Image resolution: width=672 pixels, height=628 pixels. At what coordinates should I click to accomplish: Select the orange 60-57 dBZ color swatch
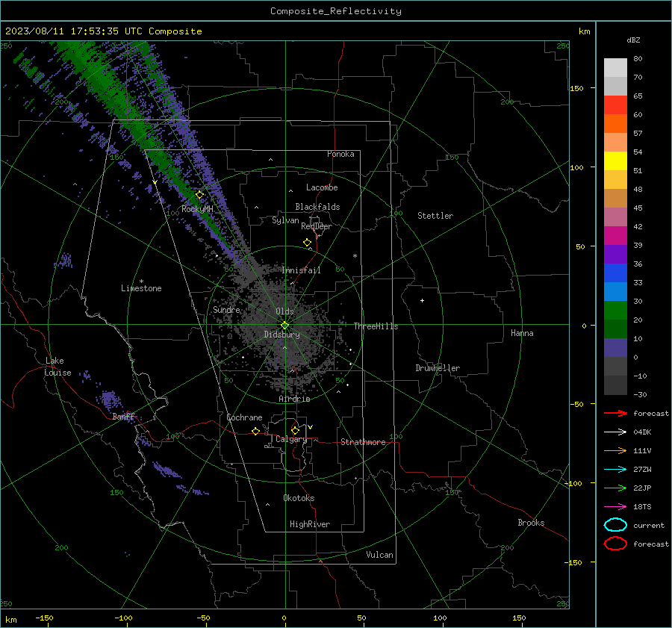tap(615, 123)
